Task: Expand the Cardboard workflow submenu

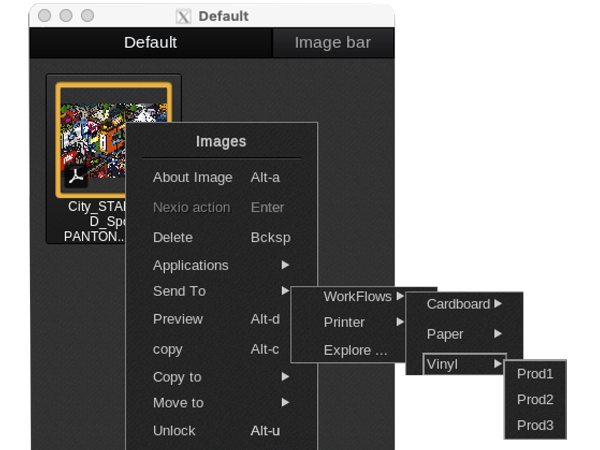Action: (464, 304)
